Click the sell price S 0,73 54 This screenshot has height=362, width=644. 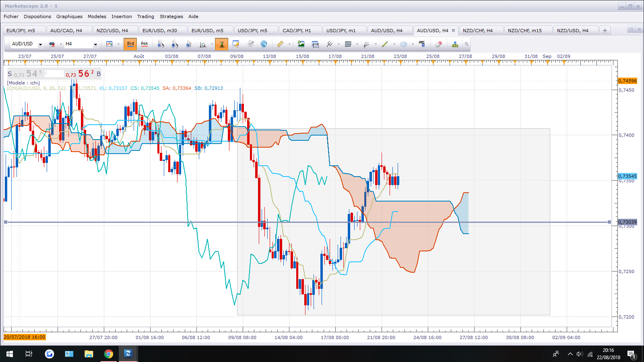[x=25, y=74]
